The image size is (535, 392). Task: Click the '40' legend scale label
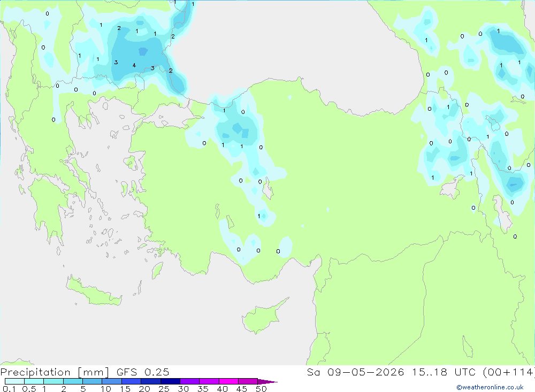pos(223,389)
